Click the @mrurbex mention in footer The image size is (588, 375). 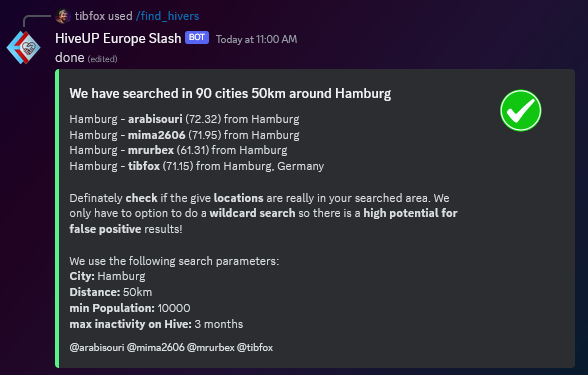[x=211, y=348]
